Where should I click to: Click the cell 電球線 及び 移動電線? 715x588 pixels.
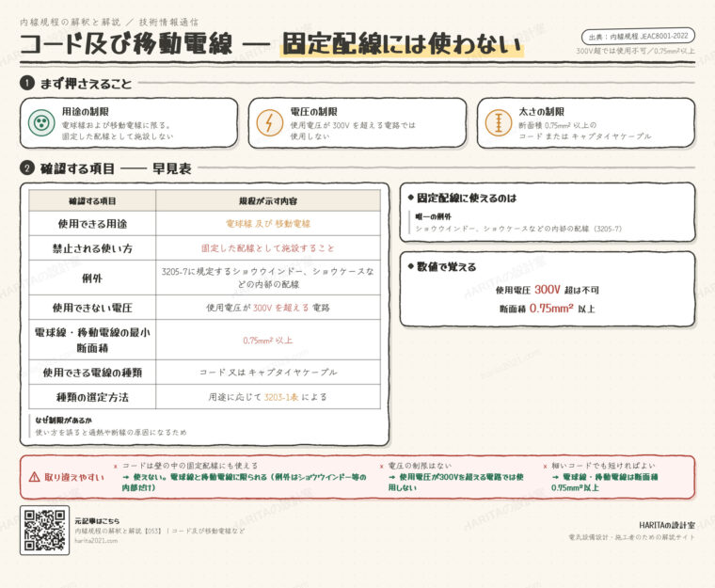[x=268, y=224]
